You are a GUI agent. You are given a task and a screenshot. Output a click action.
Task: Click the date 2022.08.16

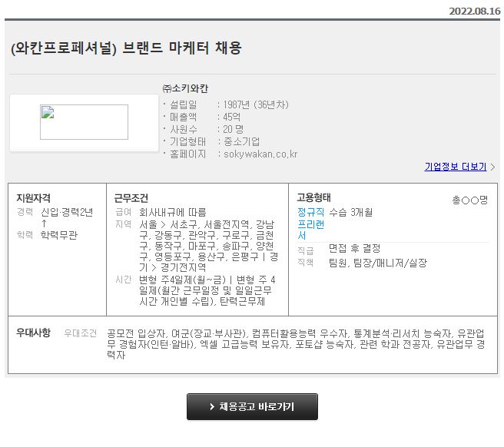tap(475, 12)
